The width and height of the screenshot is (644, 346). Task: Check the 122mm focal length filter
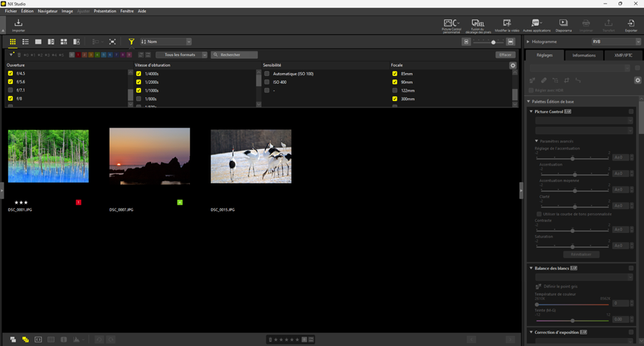tap(395, 91)
